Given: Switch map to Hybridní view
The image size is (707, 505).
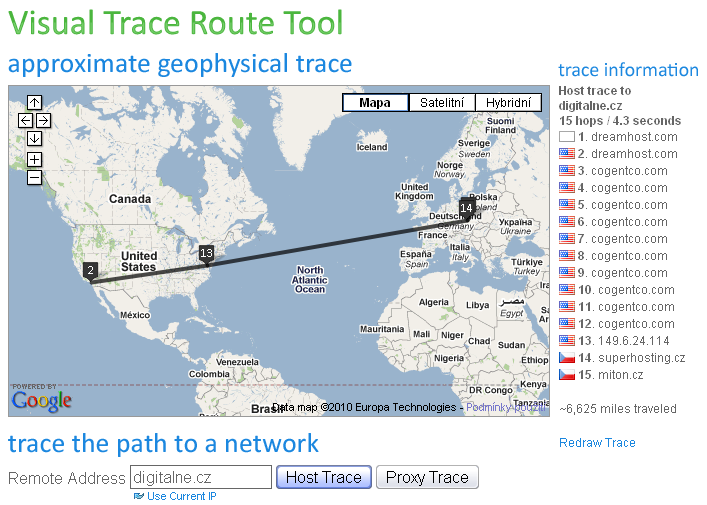Looking at the screenshot, I should [508, 103].
